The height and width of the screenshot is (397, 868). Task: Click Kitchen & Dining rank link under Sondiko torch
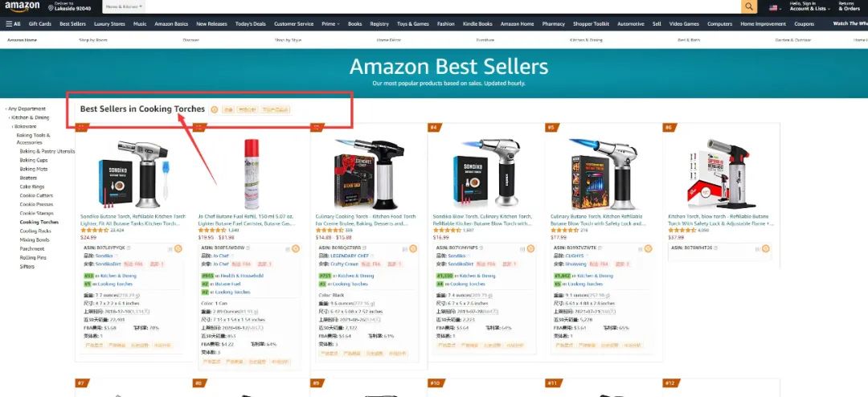118,276
